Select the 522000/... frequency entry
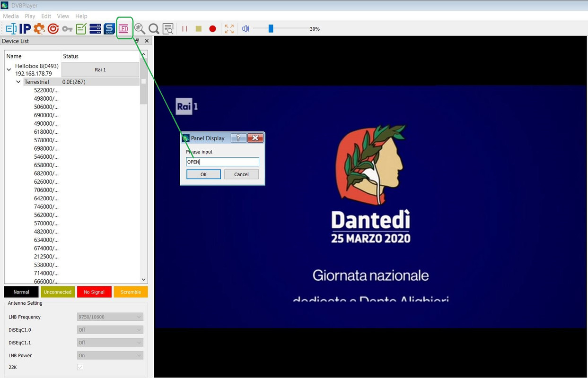Screen dimensions: 588x378 click(46, 90)
